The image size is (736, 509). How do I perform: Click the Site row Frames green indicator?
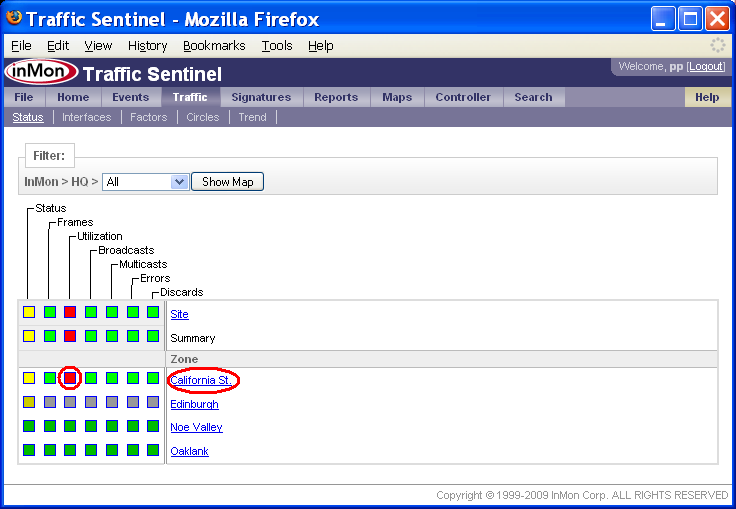pos(50,312)
